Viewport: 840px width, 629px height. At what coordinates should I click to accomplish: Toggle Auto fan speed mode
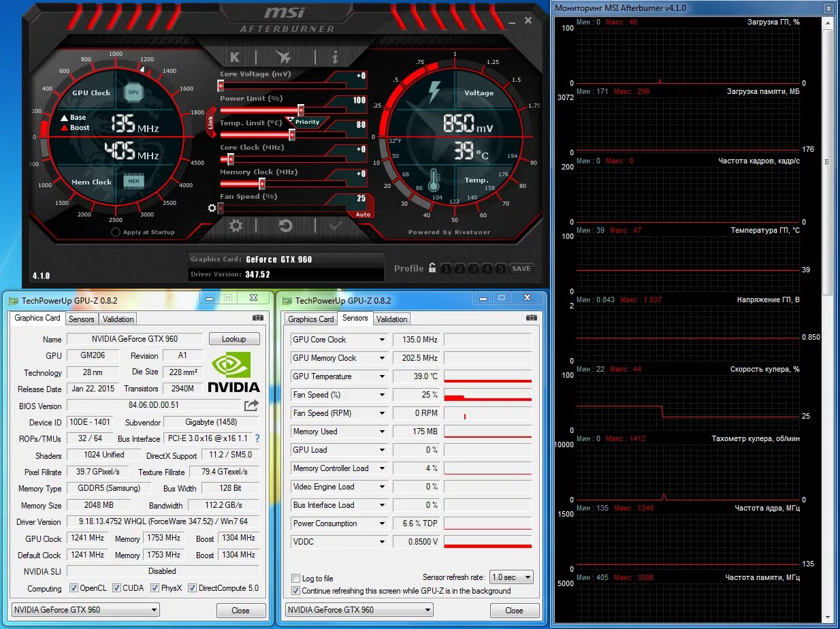pos(363,214)
